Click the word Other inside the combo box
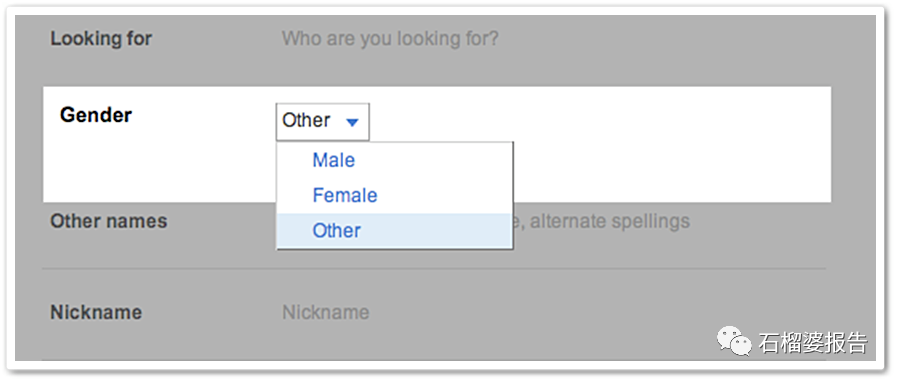The image size is (897, 382). [x=306, y=121]
